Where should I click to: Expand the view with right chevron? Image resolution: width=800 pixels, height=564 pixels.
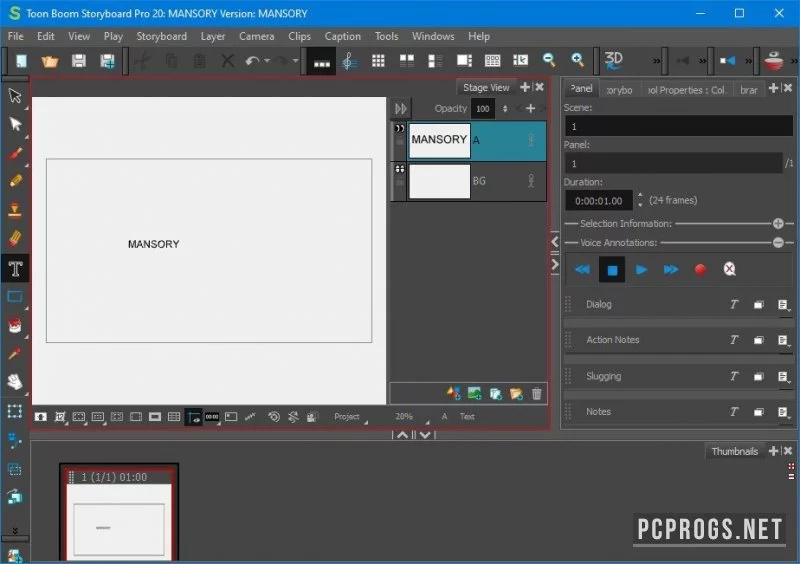[x=555, y=264]
